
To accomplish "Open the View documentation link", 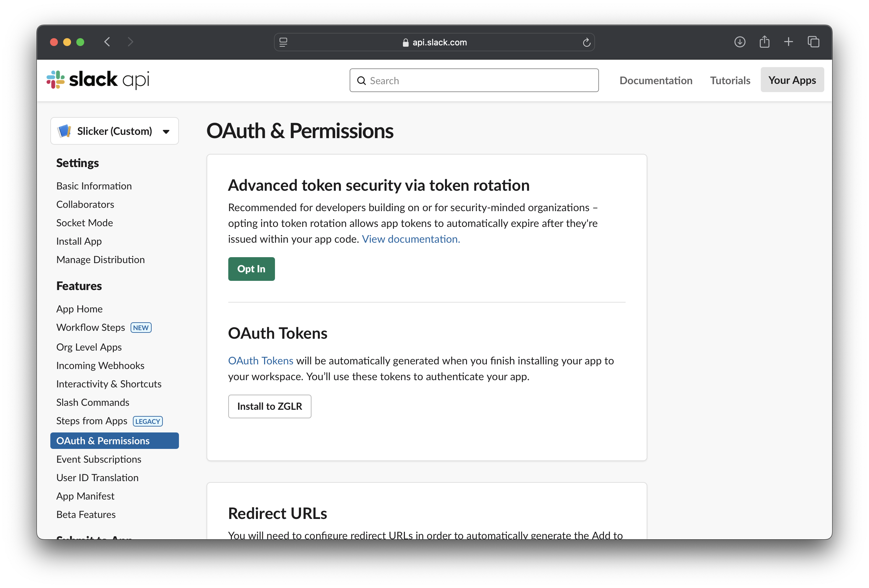I will 410,239.
